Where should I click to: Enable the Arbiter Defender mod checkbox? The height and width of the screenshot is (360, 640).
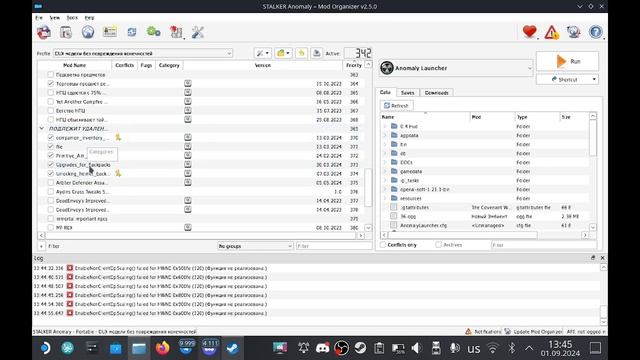51,182
